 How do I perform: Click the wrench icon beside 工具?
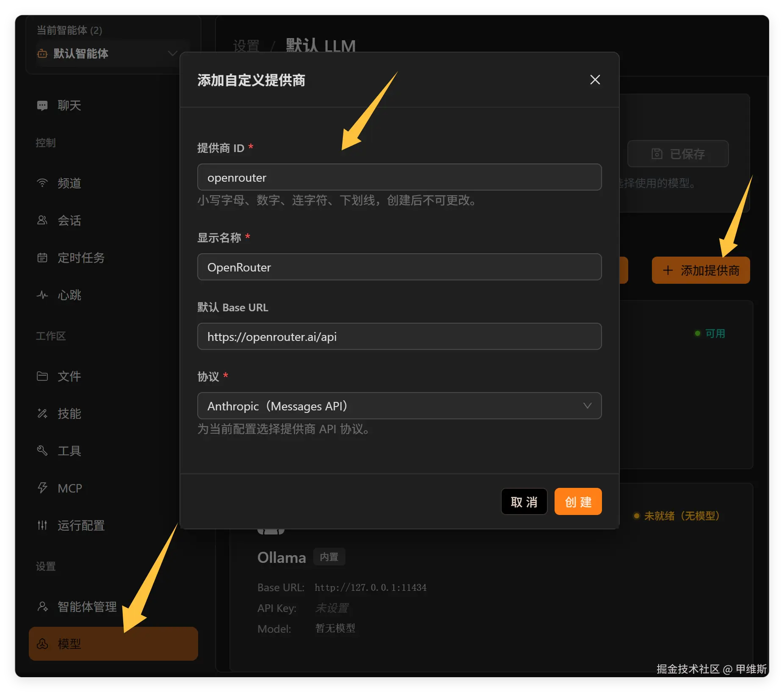click(42, 451)
